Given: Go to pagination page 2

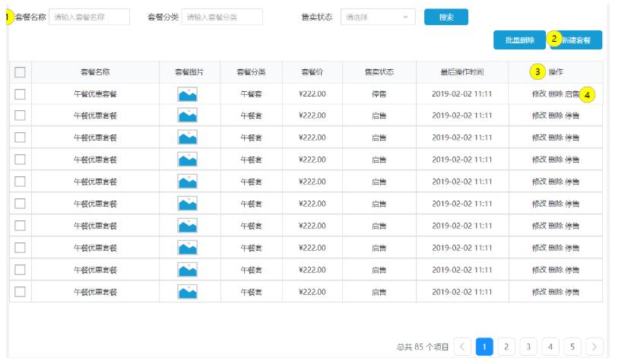Looking at the screenshot, I should pyautogui.click(x=506, y=347).
